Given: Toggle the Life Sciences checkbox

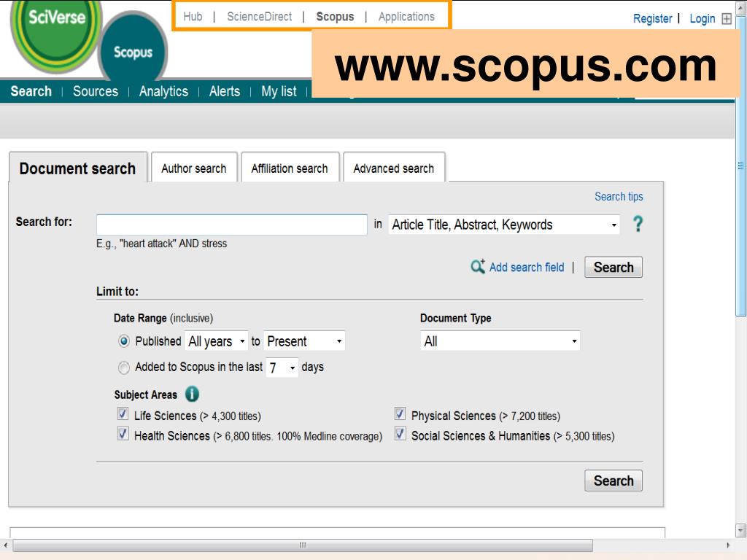Looking at the screenshot, I should click(x=123, y=413).
